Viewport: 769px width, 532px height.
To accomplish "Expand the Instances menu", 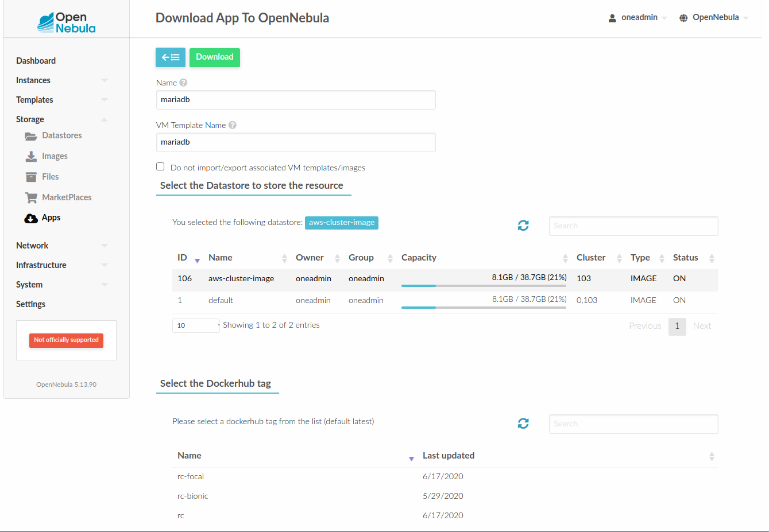I will 105,80.
